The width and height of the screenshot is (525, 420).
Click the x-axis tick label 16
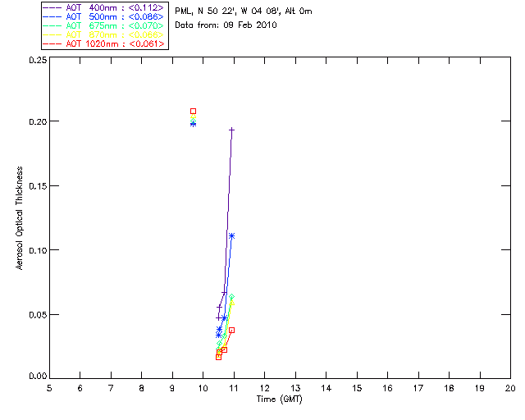point(388,388)
